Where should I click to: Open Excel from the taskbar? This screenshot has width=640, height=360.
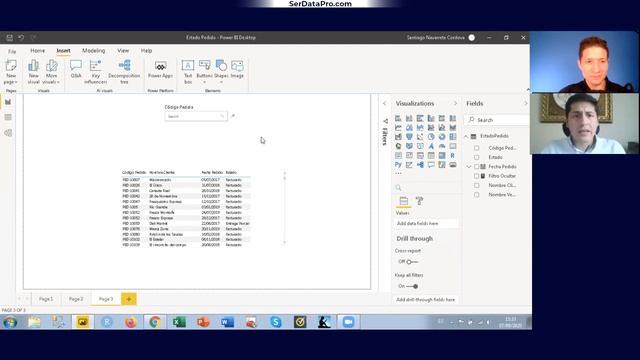point(178,322)
